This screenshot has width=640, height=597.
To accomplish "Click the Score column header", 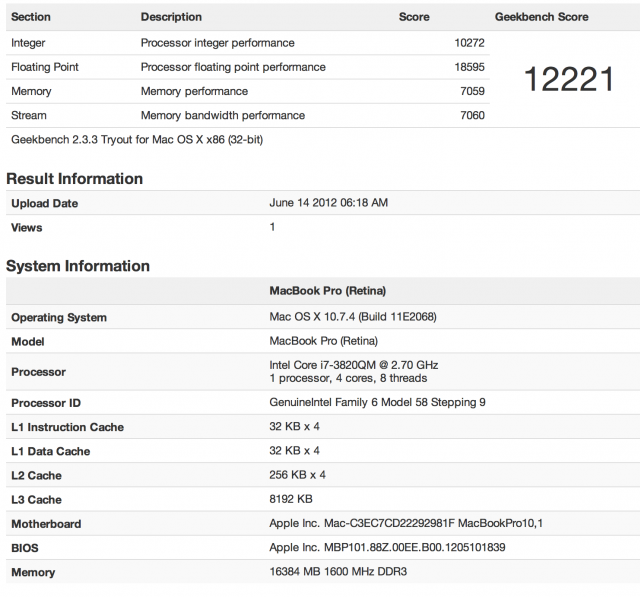I will 414,17.
